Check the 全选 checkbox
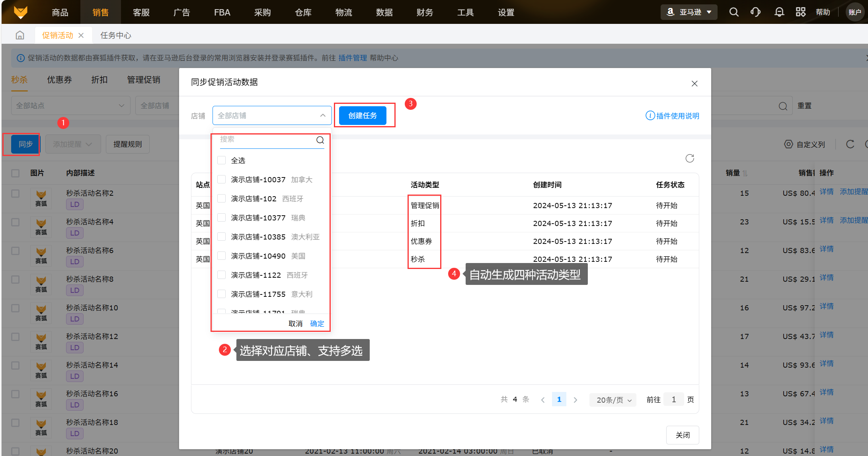The height and width of the screenshot is (456, 868). coord(222,160)
